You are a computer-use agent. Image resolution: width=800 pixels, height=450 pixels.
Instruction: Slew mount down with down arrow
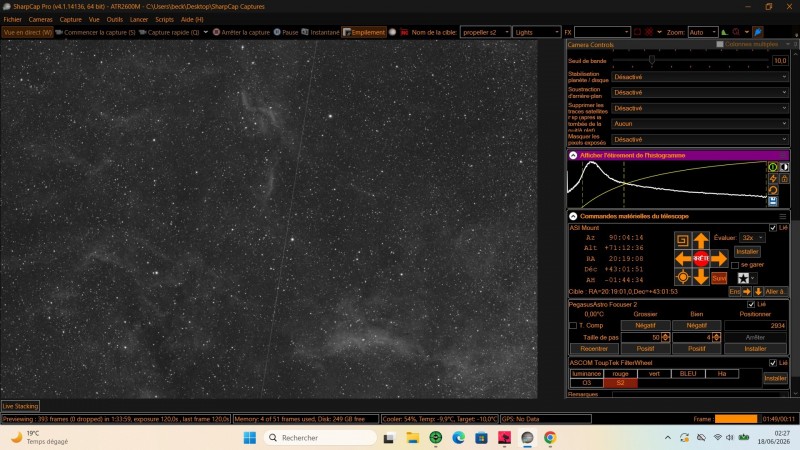(x=701, y=277)
